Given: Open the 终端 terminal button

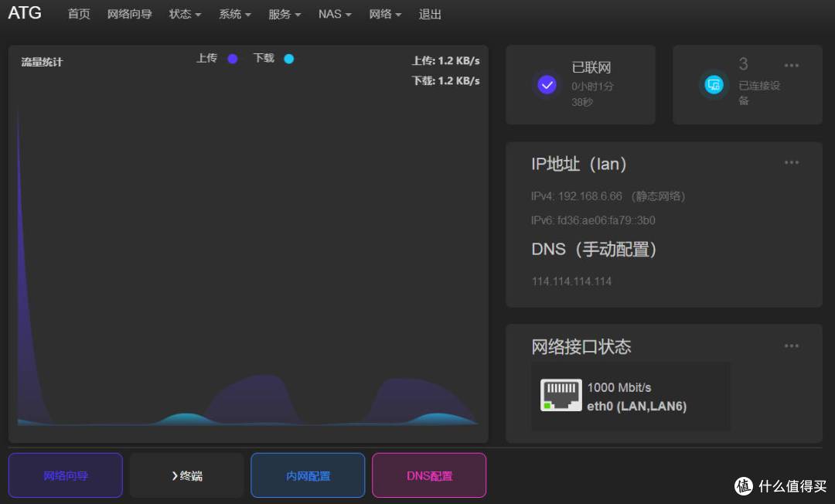Looking at the screenshot, I should tap(187, 475).
